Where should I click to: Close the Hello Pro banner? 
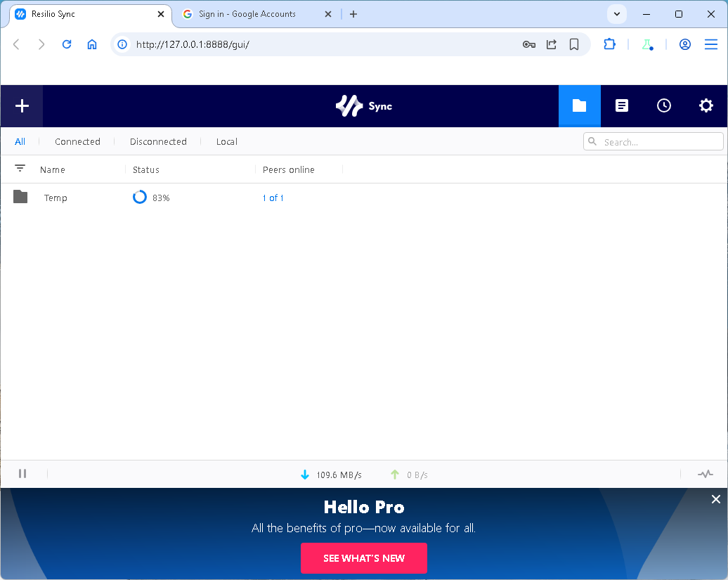point(716,499)
